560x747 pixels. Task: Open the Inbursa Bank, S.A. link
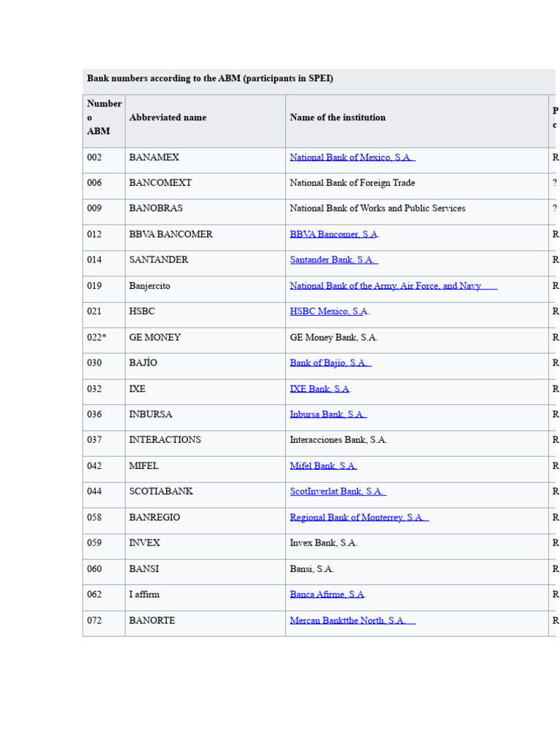click(328, 414)
